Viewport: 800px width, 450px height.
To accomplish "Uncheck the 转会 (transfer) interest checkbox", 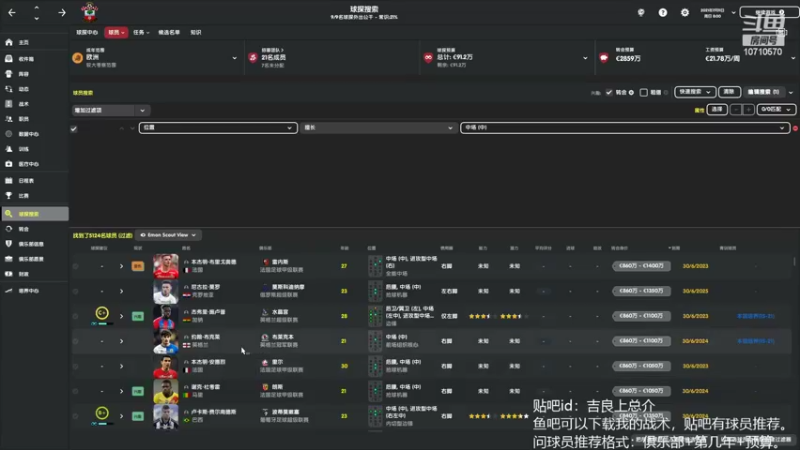I will 609,92.
